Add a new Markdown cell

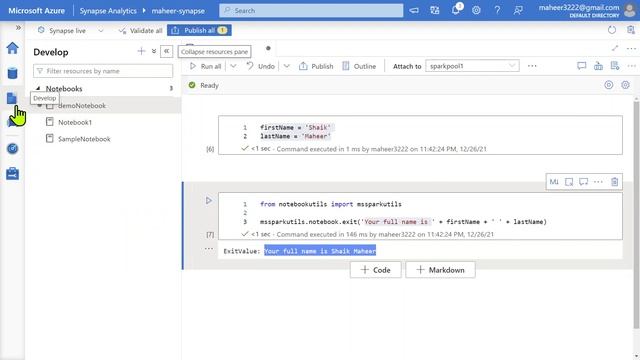pos(440,270)
